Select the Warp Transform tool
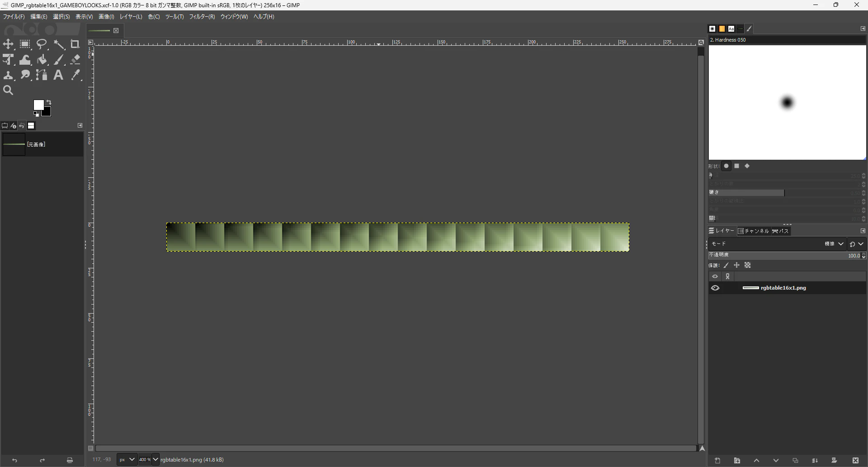This screenshot has width=868, height=467. (x=25, y=60)
